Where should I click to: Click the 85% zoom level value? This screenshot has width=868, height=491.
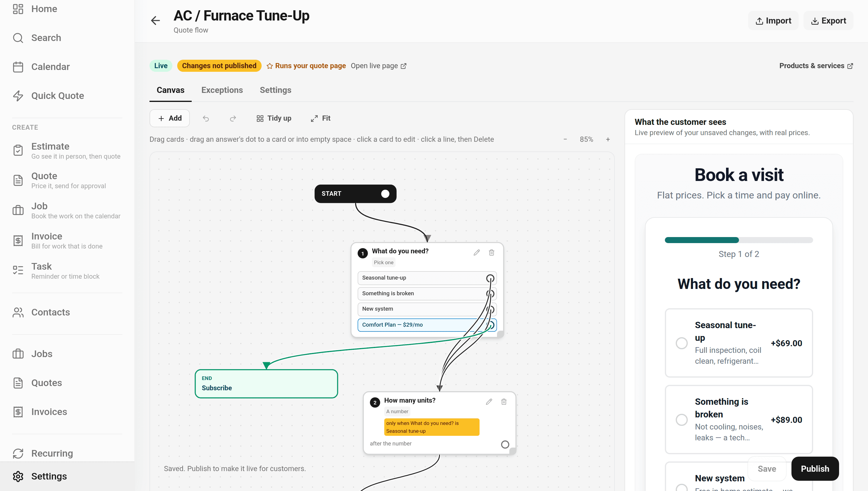[x=586, y=139]
